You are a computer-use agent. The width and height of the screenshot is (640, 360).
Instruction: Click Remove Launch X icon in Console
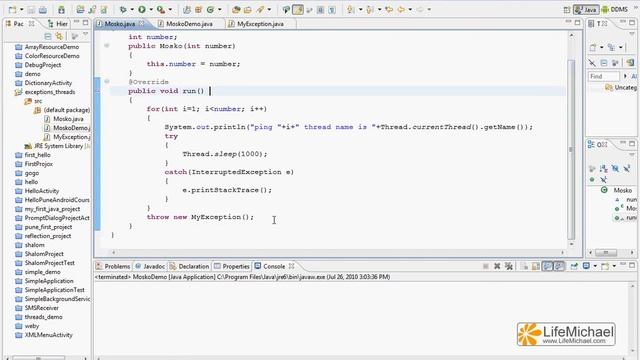click(497, 266)
